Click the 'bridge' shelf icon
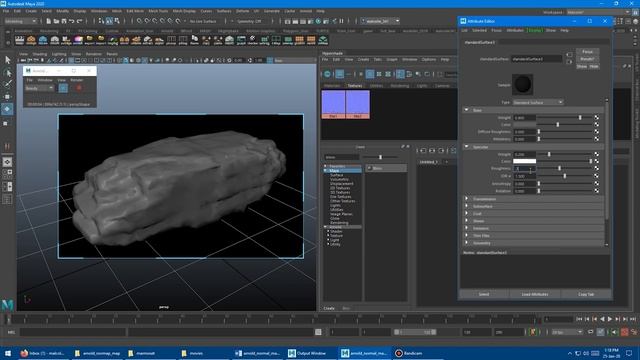The height and width of the screenshot is (360, 640). click(x=31, y=40)
